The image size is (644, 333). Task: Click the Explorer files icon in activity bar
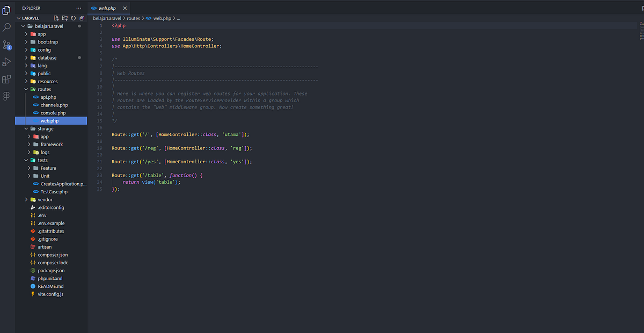tap(7, 10)
